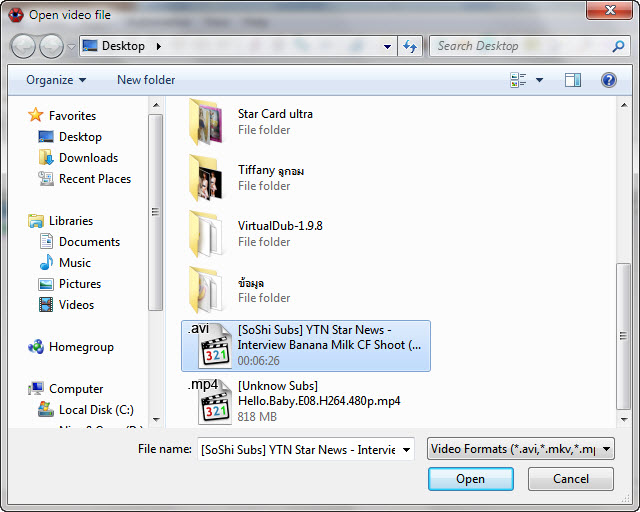Click the Back navigation arrow button
This screenshot has height=512, width=640.
click(x=23, y=46)
